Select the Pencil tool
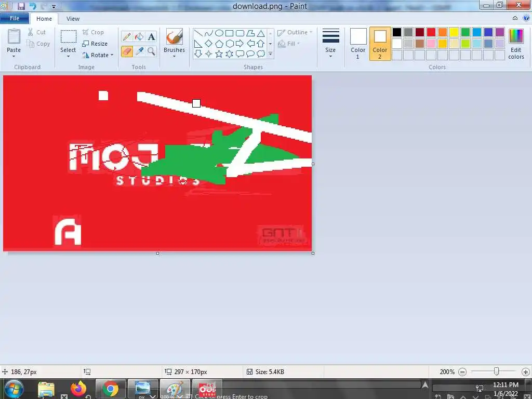Image resolution: width=532 pixels, height=399 pixels. click(x=127, y=37)
